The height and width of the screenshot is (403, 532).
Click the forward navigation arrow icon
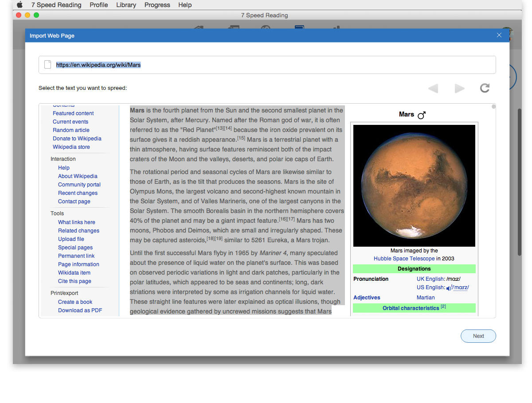click(x=460, y=88)
